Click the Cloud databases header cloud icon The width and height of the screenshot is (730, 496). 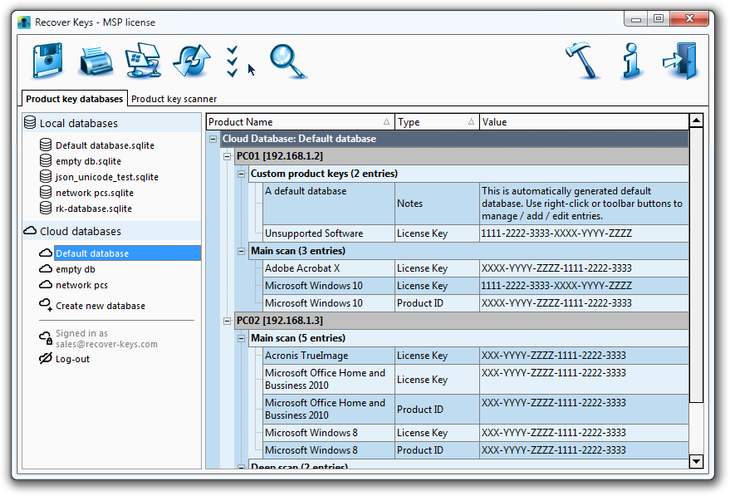point(30,231)
